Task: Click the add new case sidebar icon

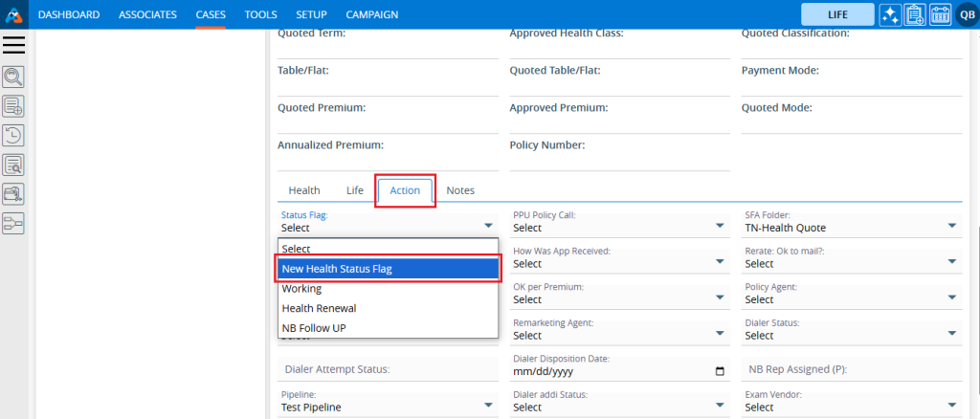Action: point(14,105)
